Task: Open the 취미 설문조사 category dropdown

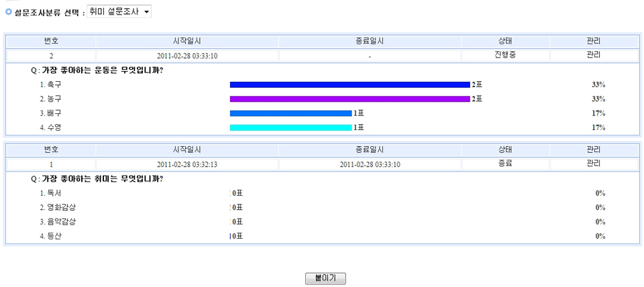Action: click(119, 12)
